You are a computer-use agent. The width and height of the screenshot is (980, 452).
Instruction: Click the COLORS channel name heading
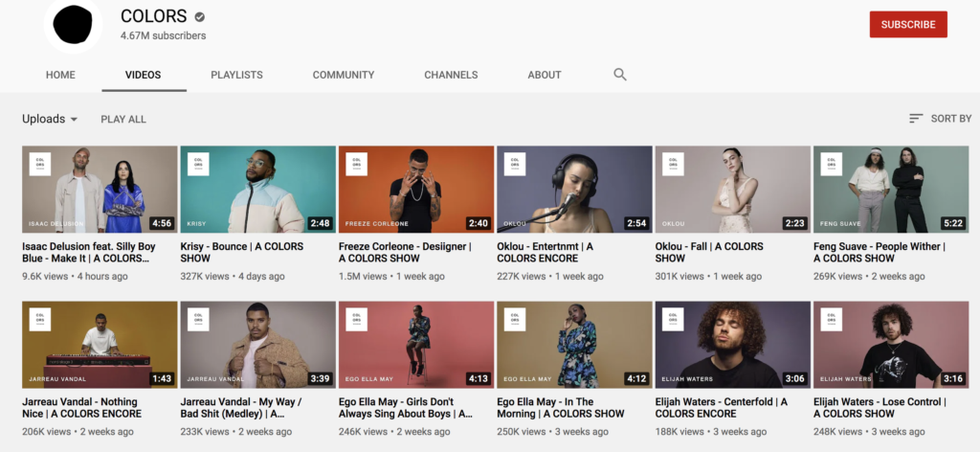point(154,16)
